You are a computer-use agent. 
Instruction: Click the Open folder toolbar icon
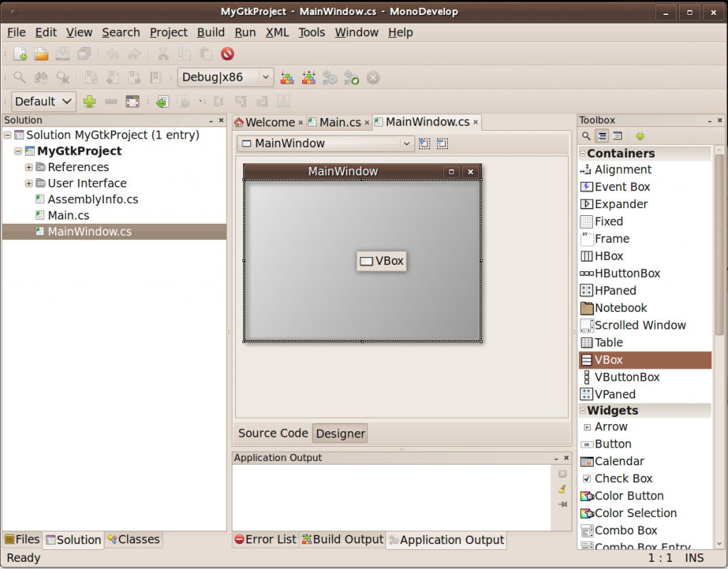(41, 54)
